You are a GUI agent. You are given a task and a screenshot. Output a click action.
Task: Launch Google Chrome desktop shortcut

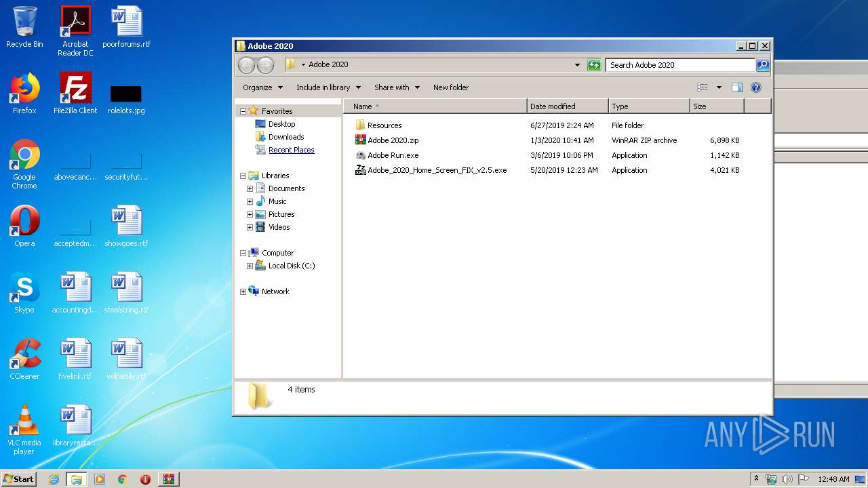(24, 164)
